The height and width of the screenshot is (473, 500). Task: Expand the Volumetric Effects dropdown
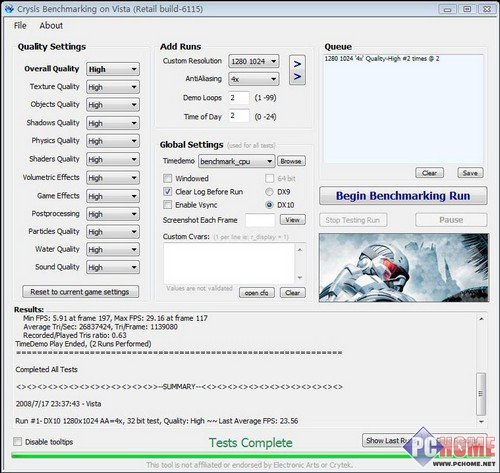click(x=113, y=178)
